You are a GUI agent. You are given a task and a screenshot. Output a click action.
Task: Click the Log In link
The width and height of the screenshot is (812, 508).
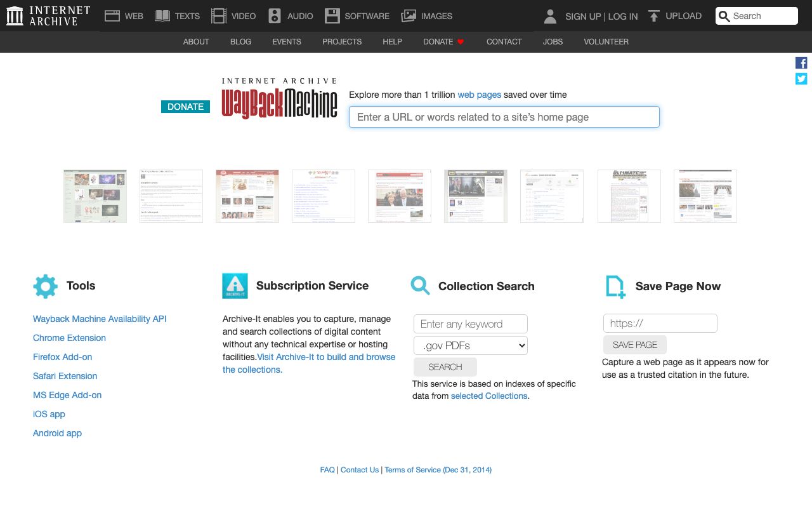tap(623, 17)
